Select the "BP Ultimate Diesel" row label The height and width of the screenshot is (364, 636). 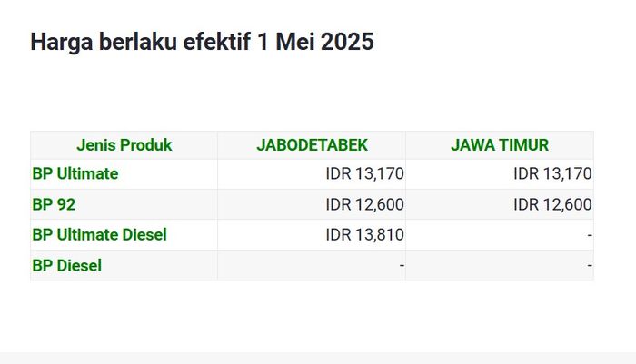(x=99, y=234)
